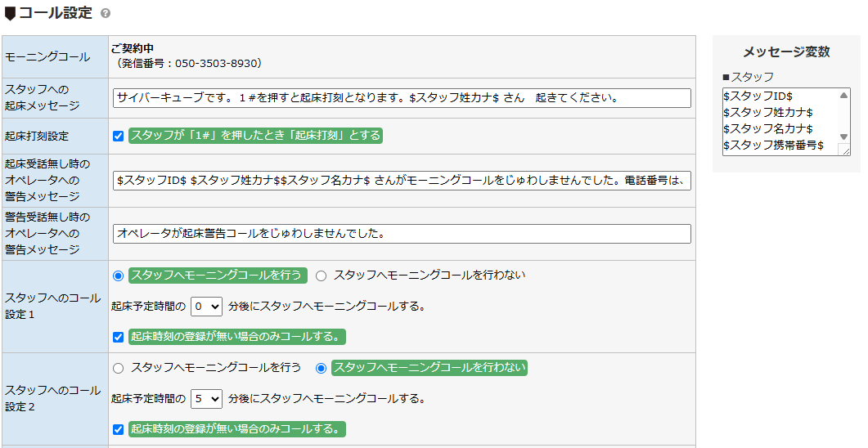
Task: Click the variables list scroll down arrow
Action: [843, 137]
